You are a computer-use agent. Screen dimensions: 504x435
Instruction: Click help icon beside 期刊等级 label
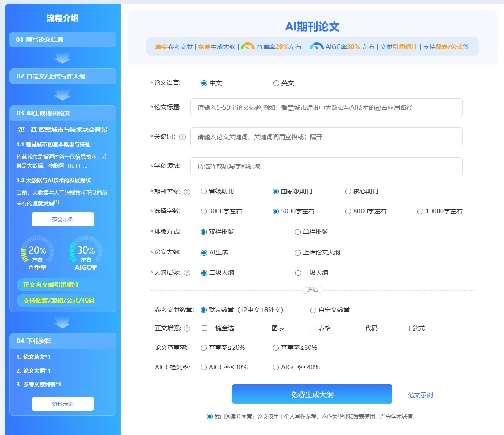pos(187,192)
